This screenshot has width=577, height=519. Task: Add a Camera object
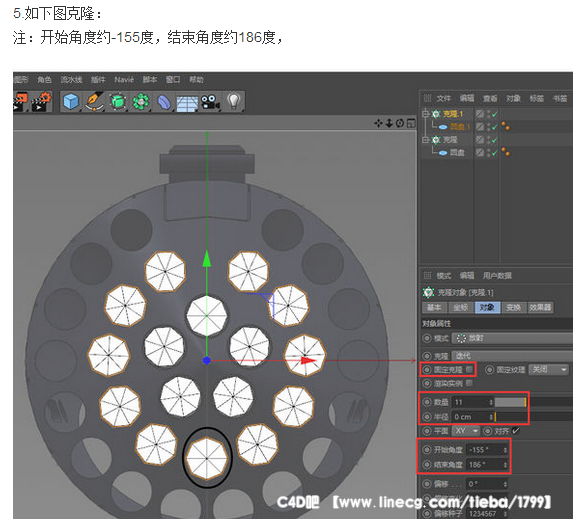(x=210, y=101)
